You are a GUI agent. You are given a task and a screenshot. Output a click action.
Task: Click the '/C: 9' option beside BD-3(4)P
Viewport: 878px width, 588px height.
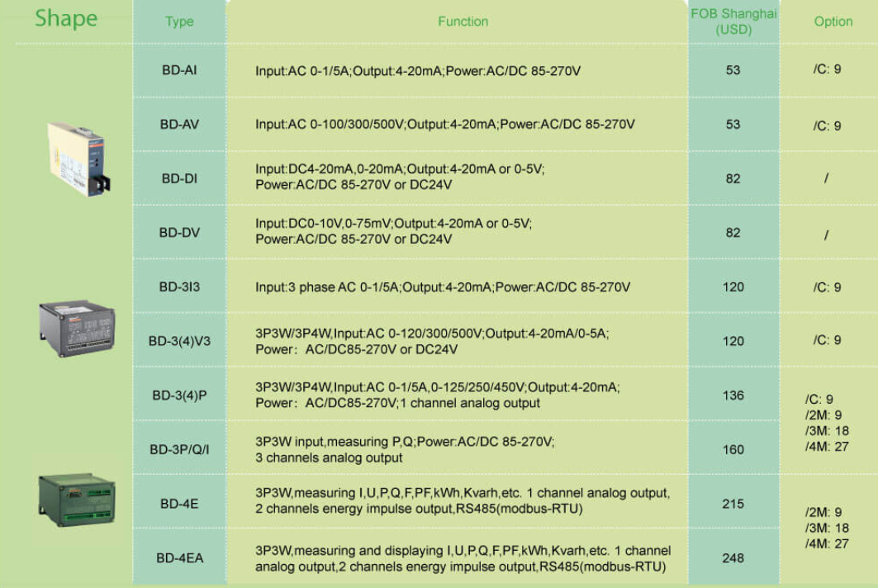(819, 399)
